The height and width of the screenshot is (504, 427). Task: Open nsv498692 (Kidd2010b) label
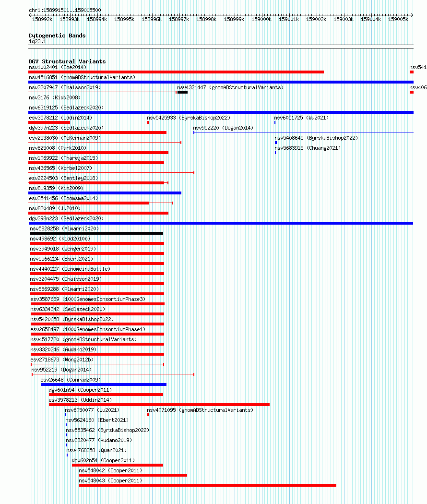coord(60,239)
